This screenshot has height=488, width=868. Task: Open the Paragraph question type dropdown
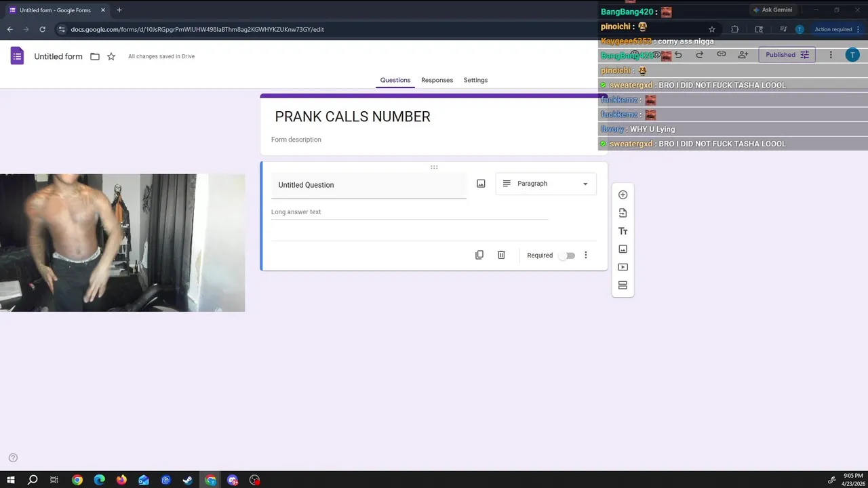pos(546,184)
